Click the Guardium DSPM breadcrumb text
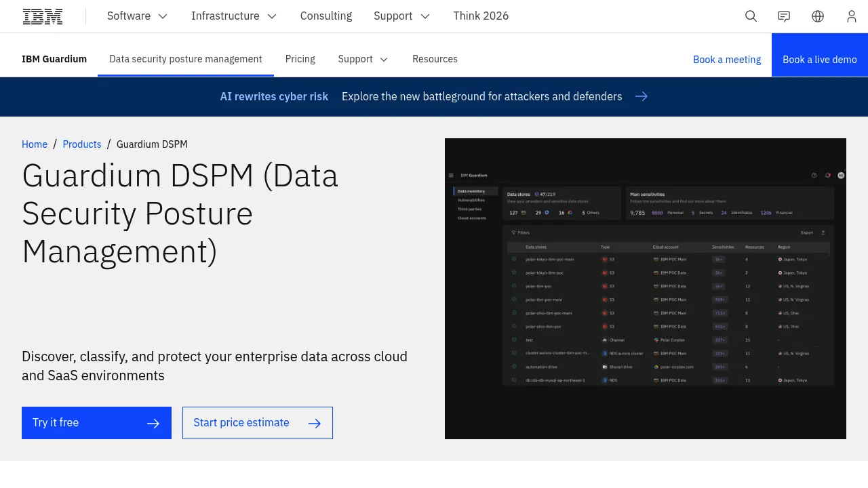The width and height of the screenshot is (868, 488). (152, 144)
